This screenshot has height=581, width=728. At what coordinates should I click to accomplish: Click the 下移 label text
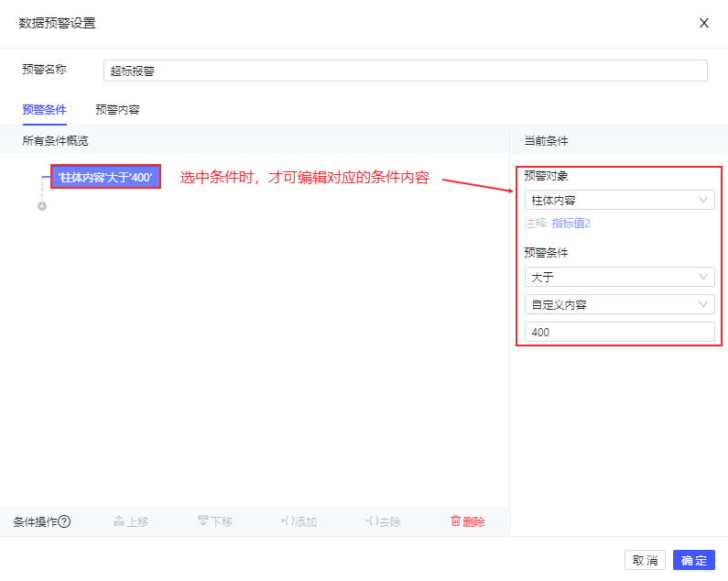tap(222, 521)
